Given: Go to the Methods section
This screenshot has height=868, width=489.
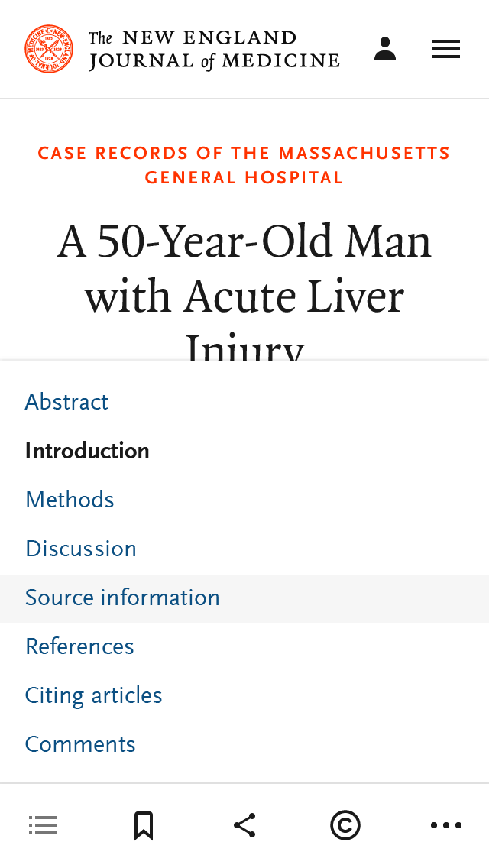Looking at the screenshot, I should [x=70, y=500].
